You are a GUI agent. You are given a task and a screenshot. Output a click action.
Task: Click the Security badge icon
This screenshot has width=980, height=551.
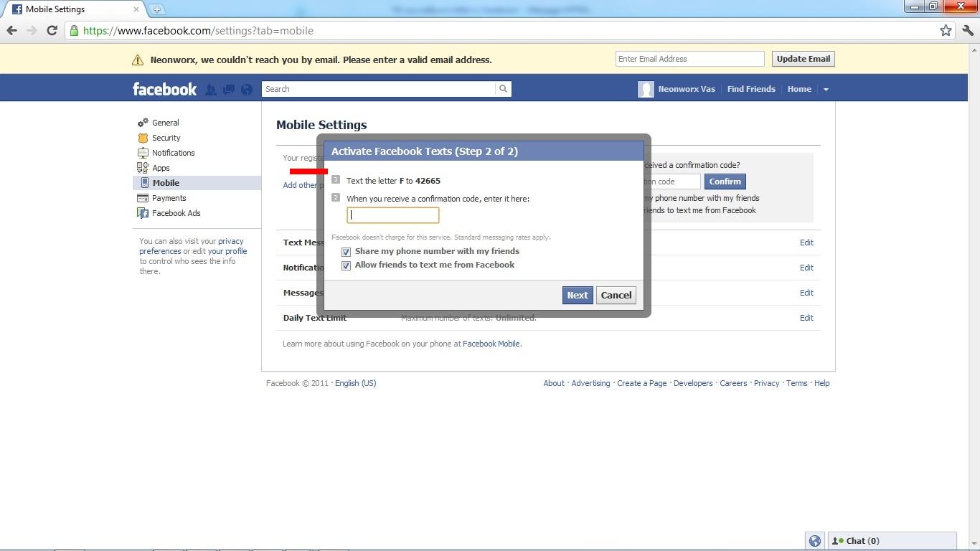pyautogui.click(x=143, y=138)
